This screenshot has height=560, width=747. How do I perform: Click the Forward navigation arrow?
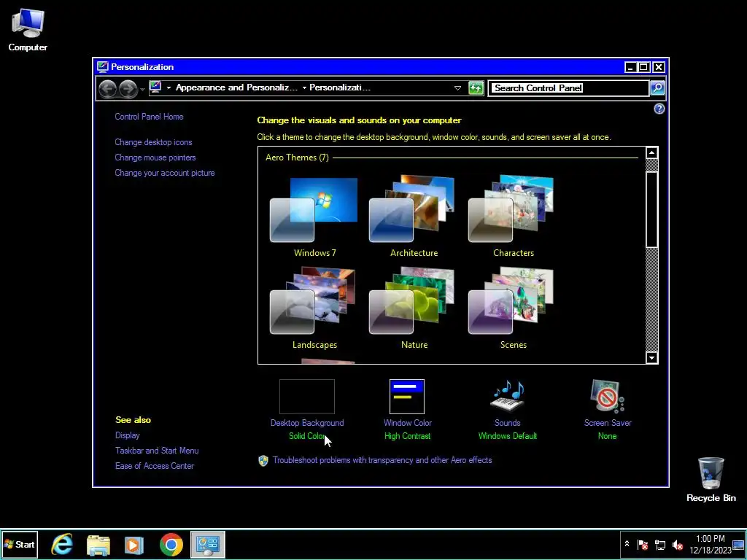pyautogui.click(x=128, y=88)
